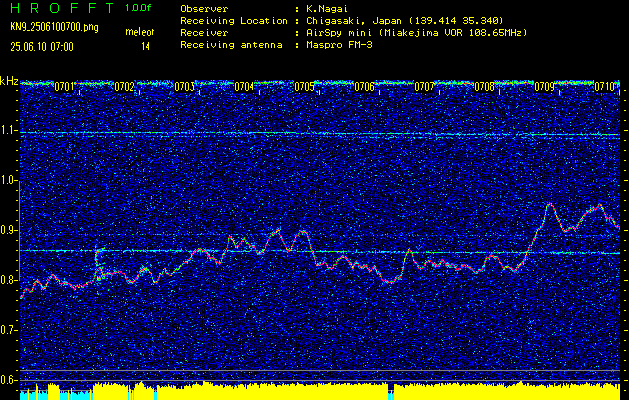Click the 0705 time marker
This screenshot has height=400, width=629.
(304, 87)
